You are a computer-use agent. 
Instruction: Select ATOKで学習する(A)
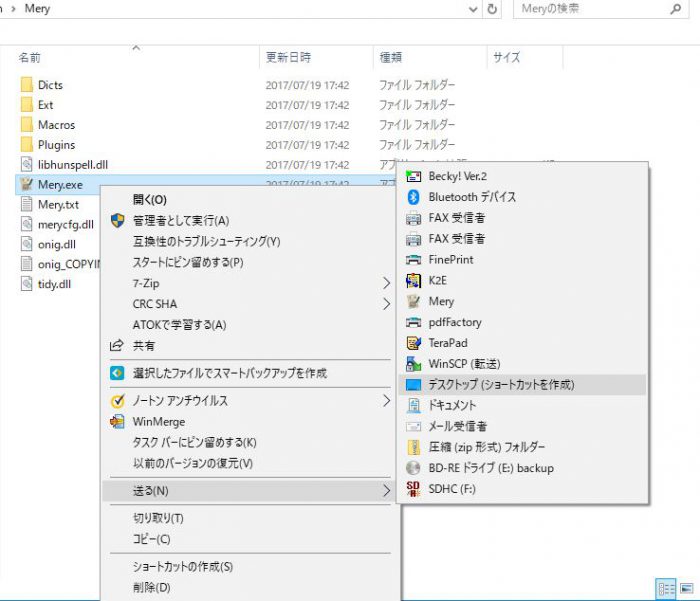(x=250, y=325)
